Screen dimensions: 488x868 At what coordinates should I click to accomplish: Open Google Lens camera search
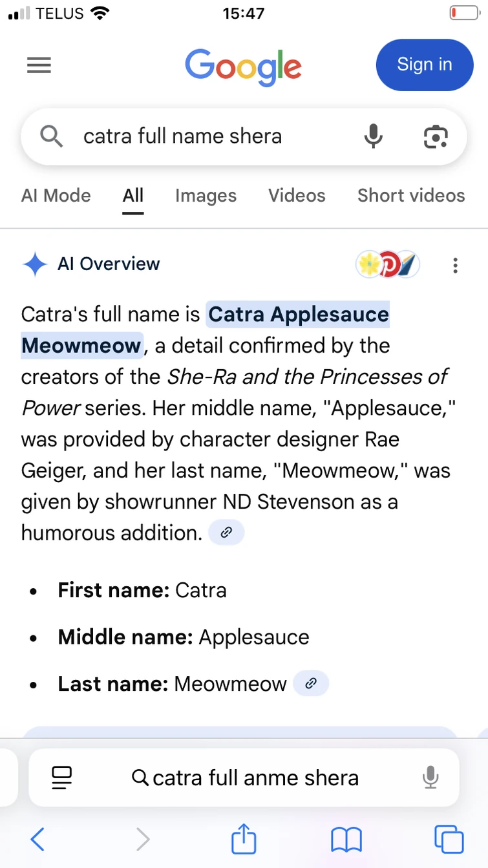pos(435,136)
